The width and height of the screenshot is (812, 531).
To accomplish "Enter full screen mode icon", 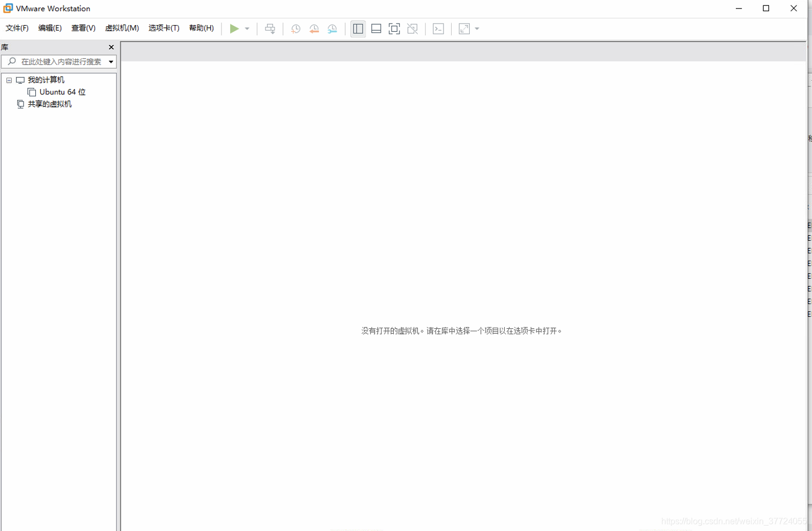I will coord(394,29).
